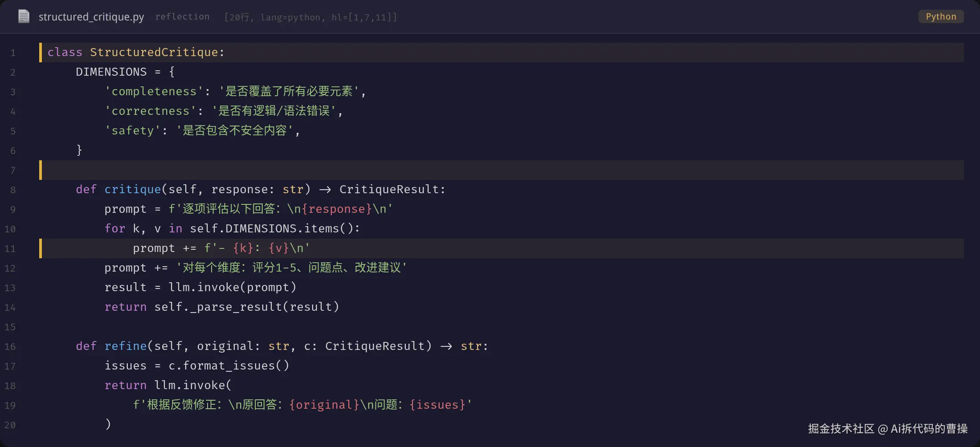Click the '{original}' placeholder on line 19

(x=324, y=405)
